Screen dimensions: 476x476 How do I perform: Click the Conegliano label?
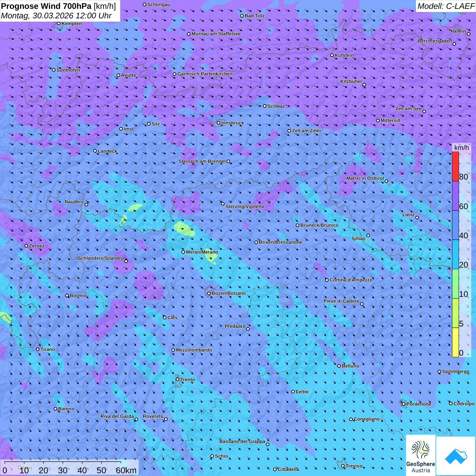tap(367, 419)
